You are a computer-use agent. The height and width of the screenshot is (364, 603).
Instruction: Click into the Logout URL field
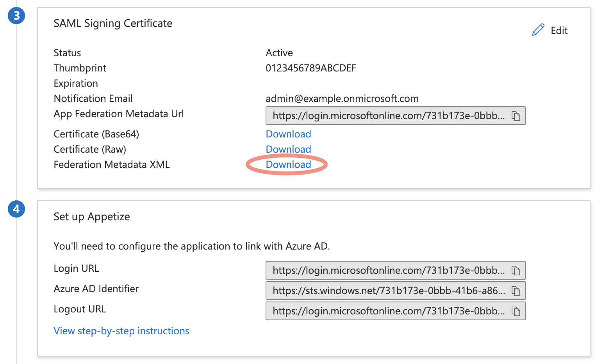[x=388, y=311]
